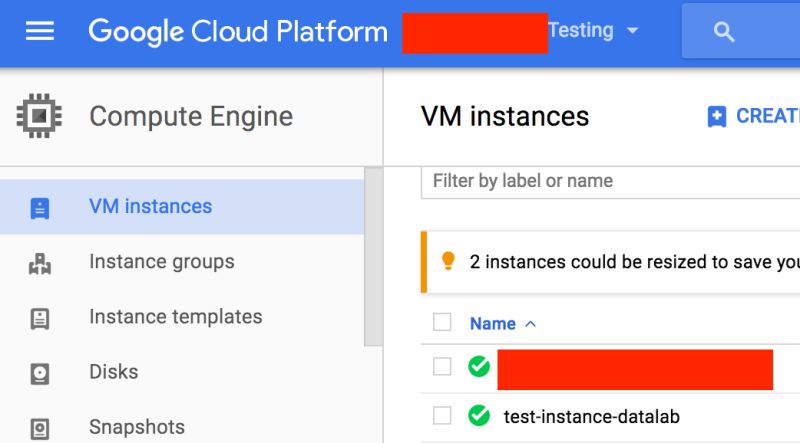
Task: Click the lightbulb recommendation icon
Action: [448, 261]
